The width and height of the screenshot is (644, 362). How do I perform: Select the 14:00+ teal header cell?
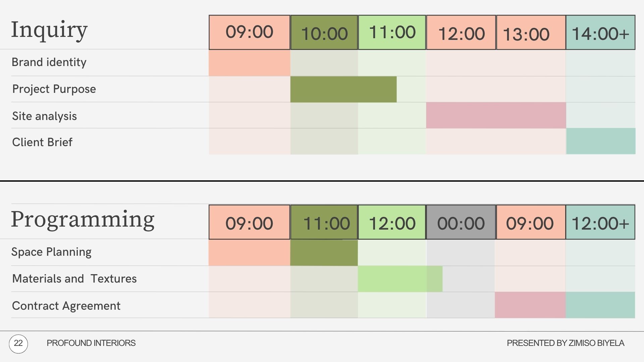pyautogui.click(x=600, y=33)
